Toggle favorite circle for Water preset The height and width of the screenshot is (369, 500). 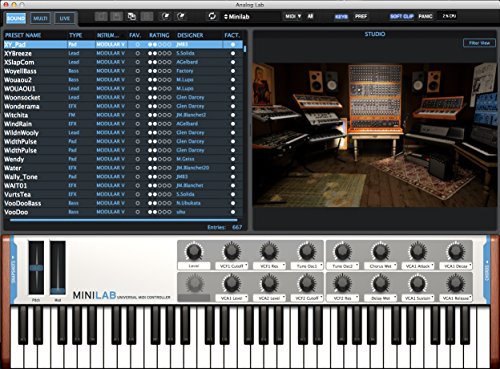click(x=138, y=168)
